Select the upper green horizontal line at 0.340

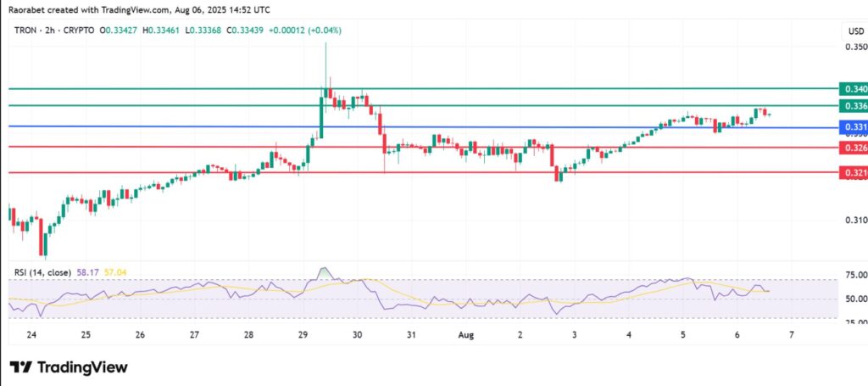[424, 88]
